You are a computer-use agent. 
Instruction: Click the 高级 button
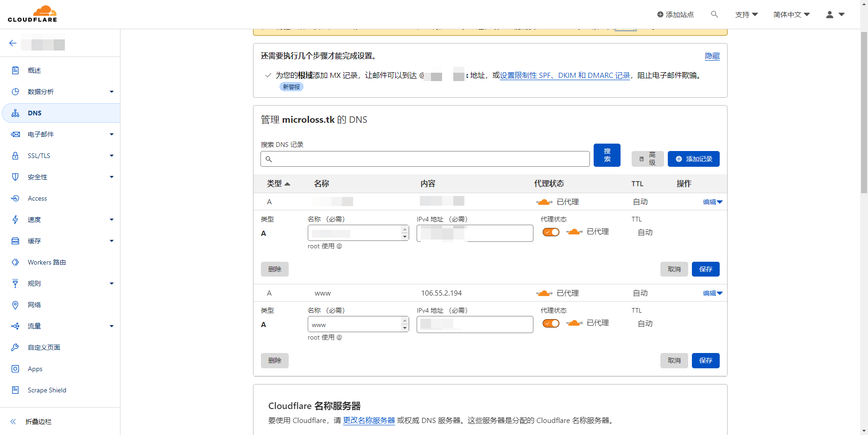click(648, 159)
